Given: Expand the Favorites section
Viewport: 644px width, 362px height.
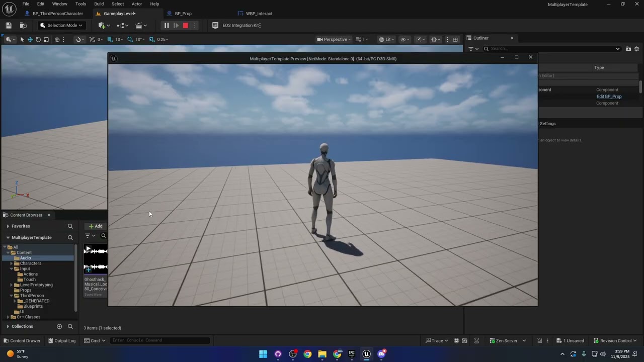Looking at the screenshot, I should pos(8,226).
